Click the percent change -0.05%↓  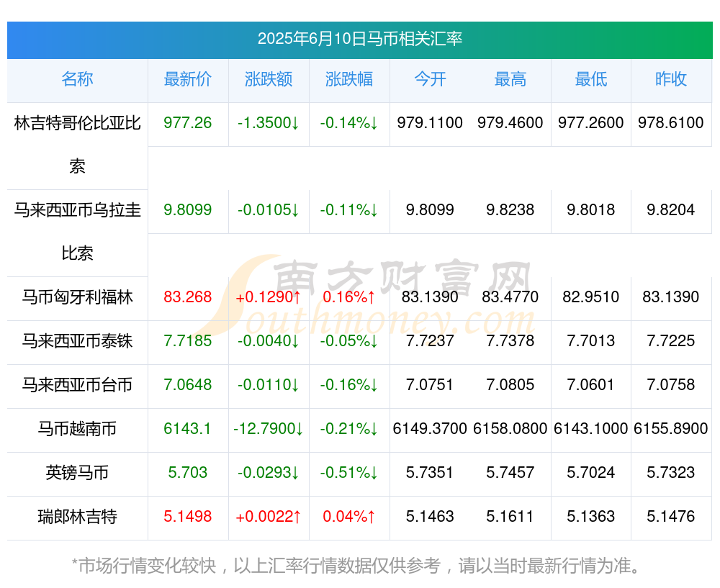349,341
